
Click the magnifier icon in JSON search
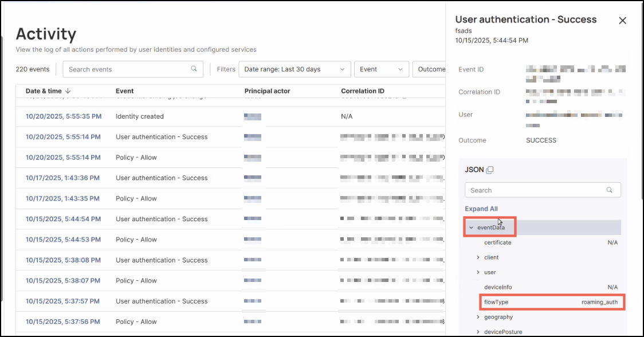pyautogui.click(x=610, y=190)
